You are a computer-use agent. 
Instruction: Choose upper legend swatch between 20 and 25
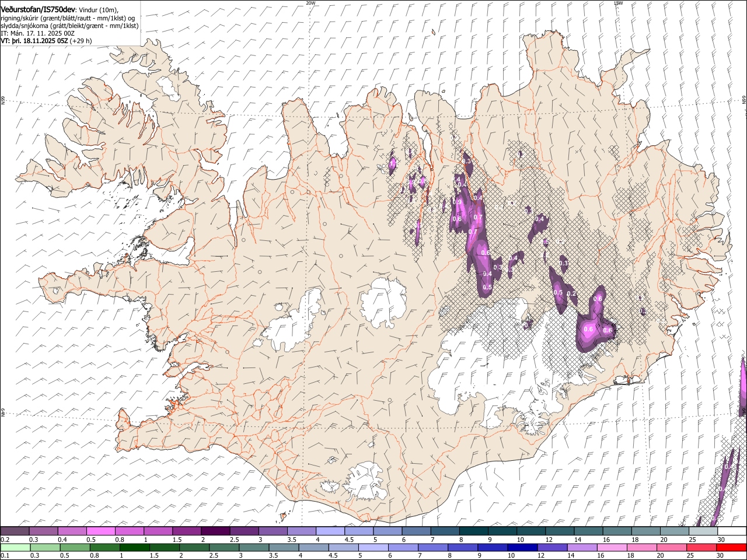click(674, 531)
